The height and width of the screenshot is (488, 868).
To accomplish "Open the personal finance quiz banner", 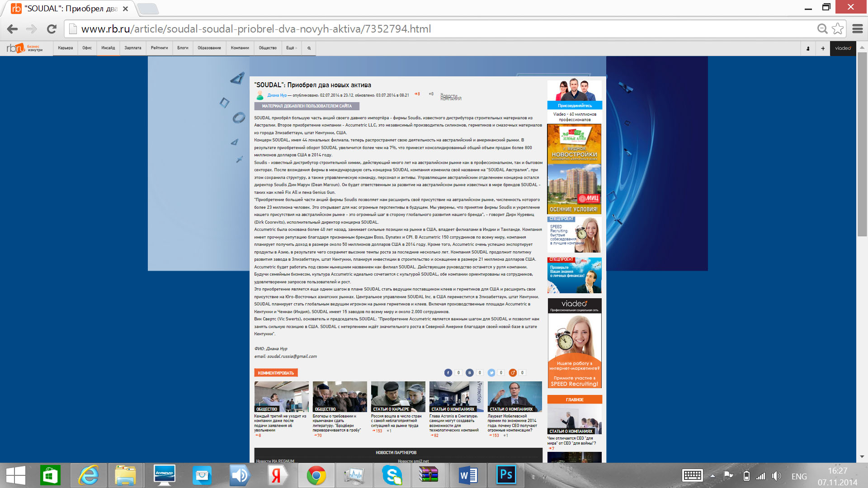I will (x=574, y=276).
